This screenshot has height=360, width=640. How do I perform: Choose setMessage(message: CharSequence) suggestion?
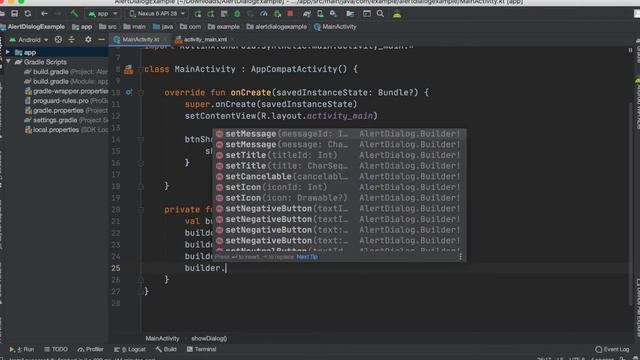coord(339,144)
